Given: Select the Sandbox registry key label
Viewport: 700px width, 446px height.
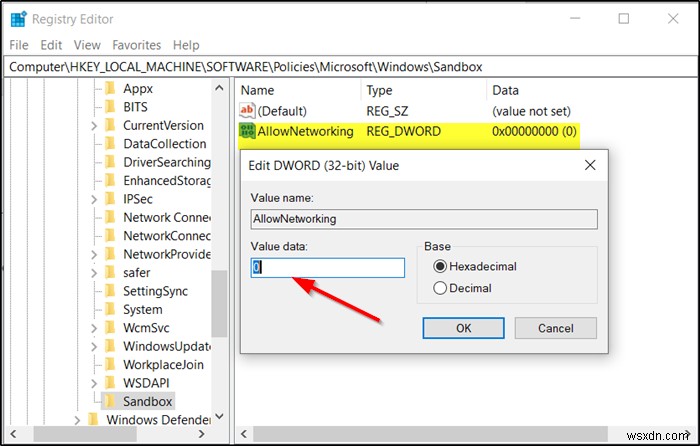Looking at the screenshot, I should [147, 401].
